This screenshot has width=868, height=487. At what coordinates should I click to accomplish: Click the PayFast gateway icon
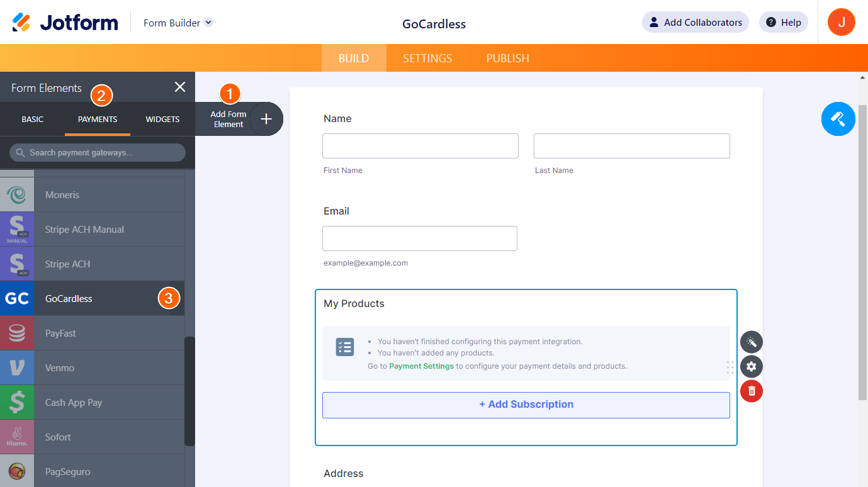point(17,333)
